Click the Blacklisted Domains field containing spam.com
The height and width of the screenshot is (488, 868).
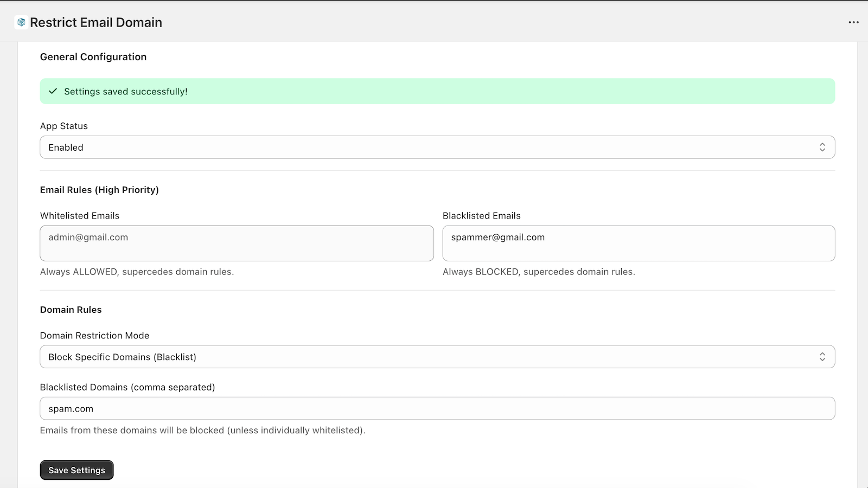pos(437,409)
